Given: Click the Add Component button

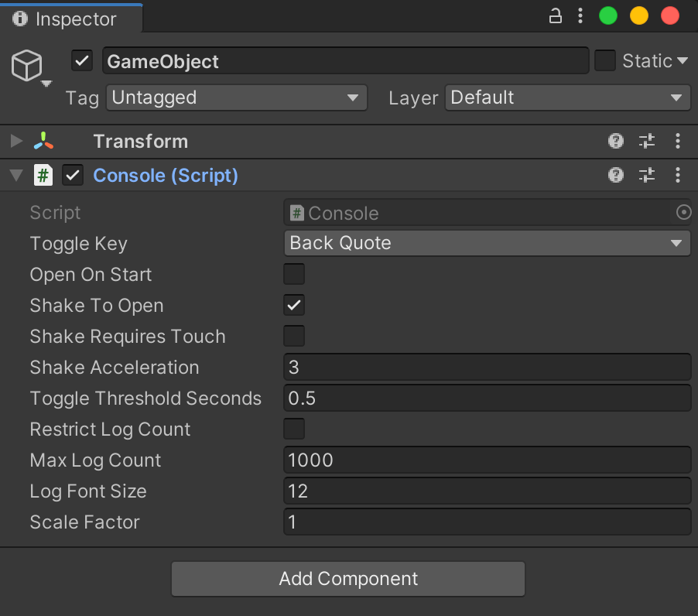Looking at the screenshot, I should click(x=348, y=579).
